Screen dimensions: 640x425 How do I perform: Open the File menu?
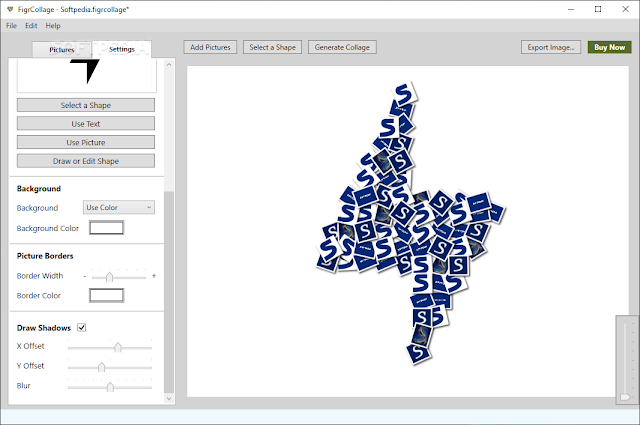click(11, 26)
